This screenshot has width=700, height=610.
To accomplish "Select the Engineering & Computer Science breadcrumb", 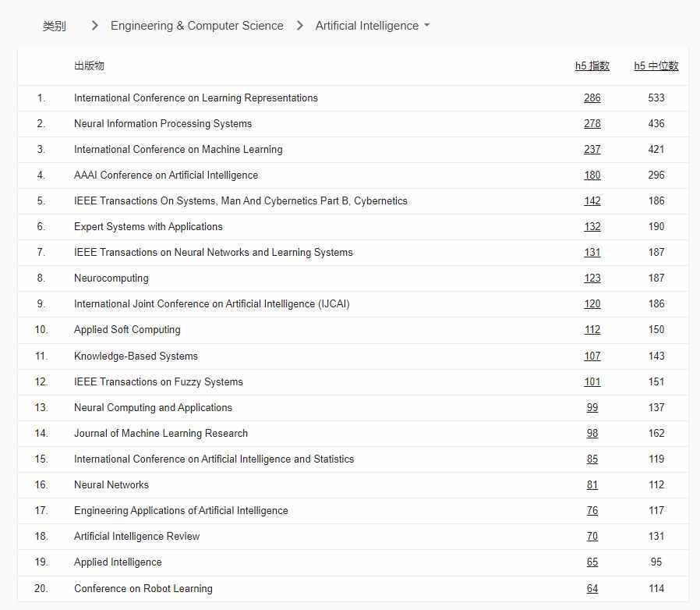I will (x=197, y=25).
